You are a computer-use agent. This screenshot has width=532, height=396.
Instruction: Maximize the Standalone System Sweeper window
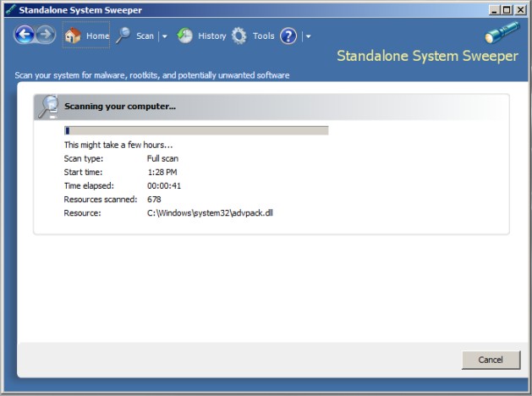[x=507, y=10]
